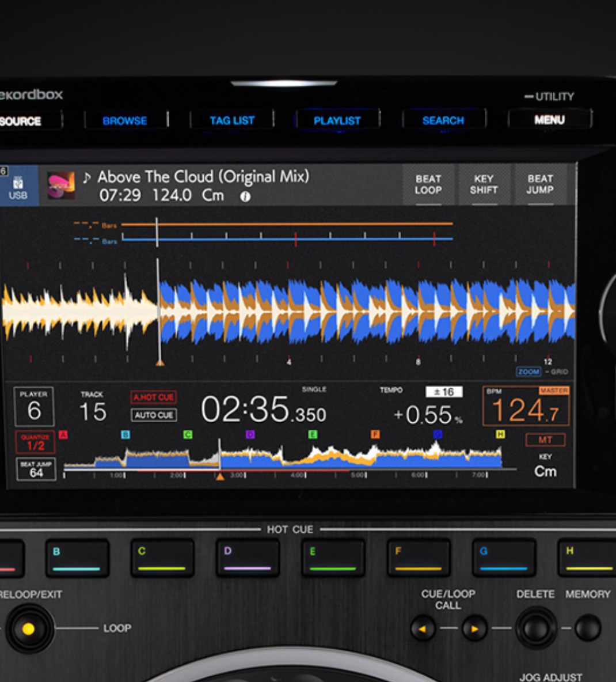Trigger hot cue marker H on overview
The image size is (616, 682).
[500, 434]
